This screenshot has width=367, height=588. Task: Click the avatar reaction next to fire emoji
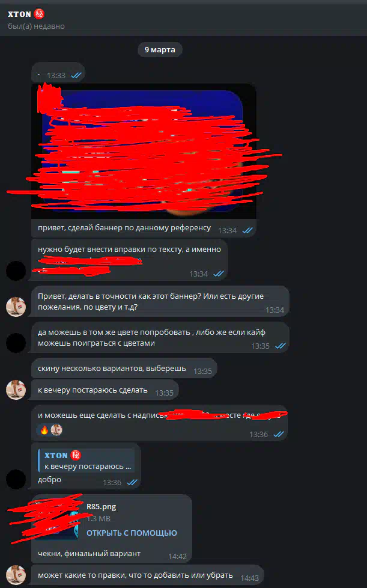(56, 430)
